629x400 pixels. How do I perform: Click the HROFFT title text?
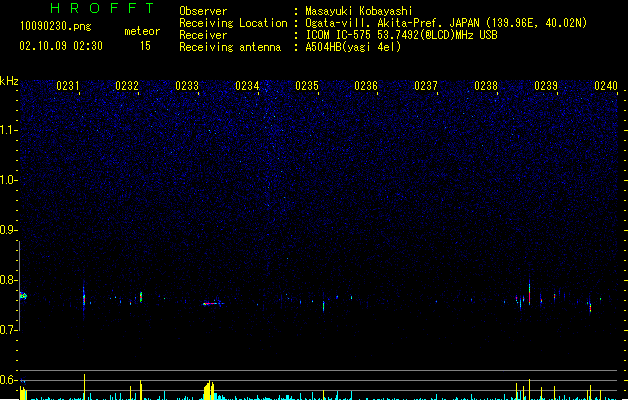[103, 8]
